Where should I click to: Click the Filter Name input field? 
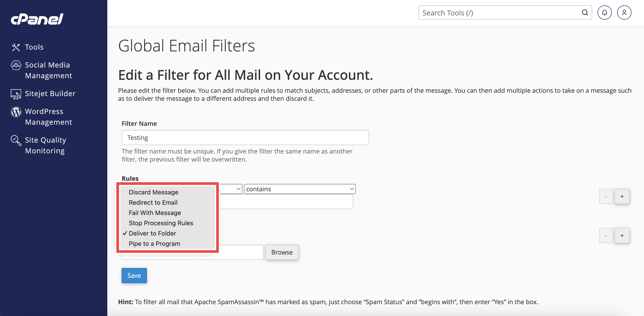pyautogui.click(x=245, y=138)
